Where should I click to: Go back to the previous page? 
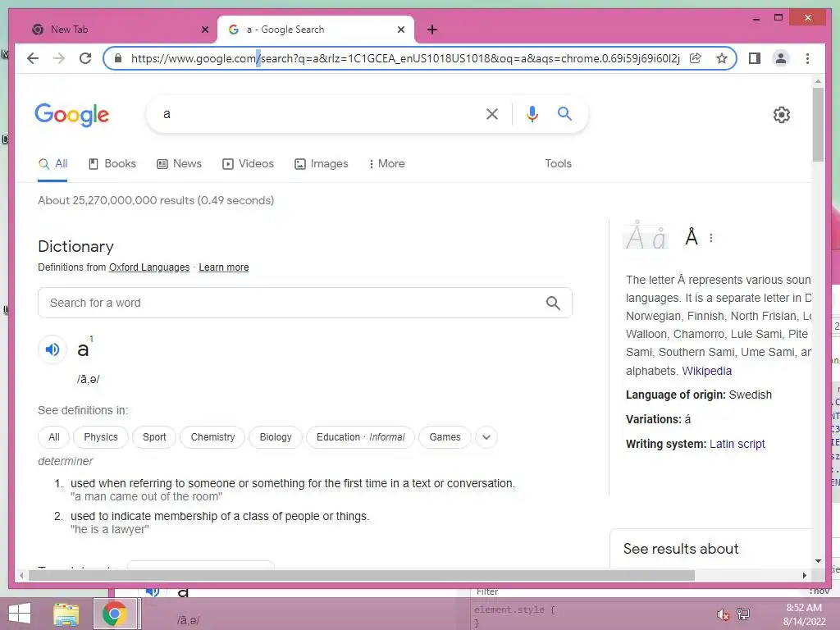click(33, 58)
